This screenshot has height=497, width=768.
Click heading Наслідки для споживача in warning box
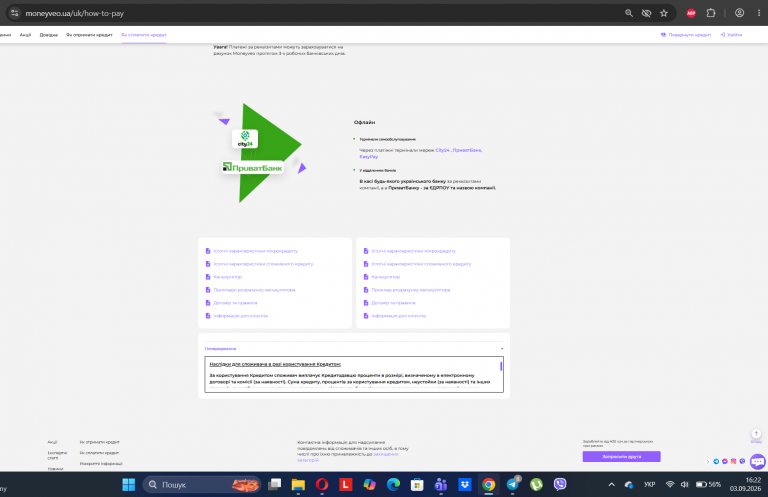coord(275,364)
